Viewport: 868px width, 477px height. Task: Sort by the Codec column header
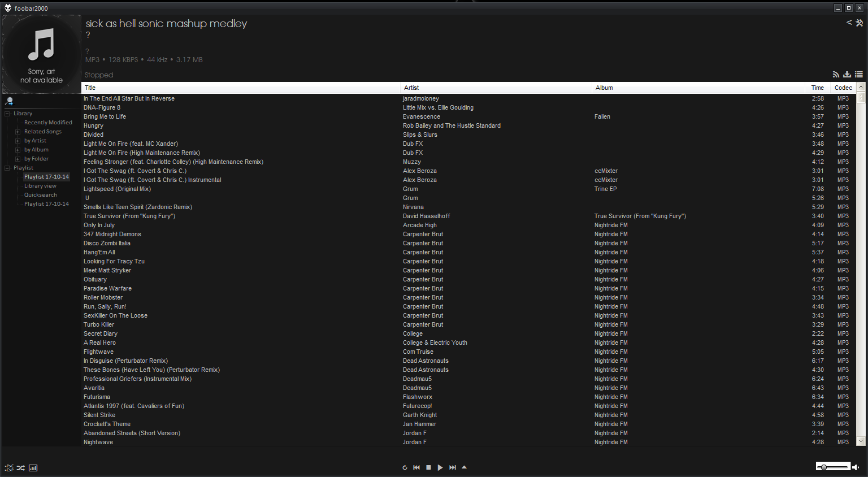(x=843, y=88)
